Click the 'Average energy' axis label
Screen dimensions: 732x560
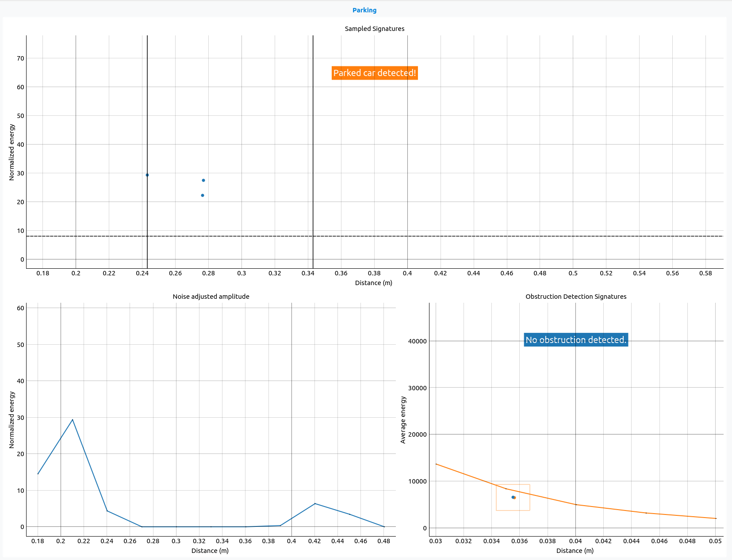coord(403,420)
